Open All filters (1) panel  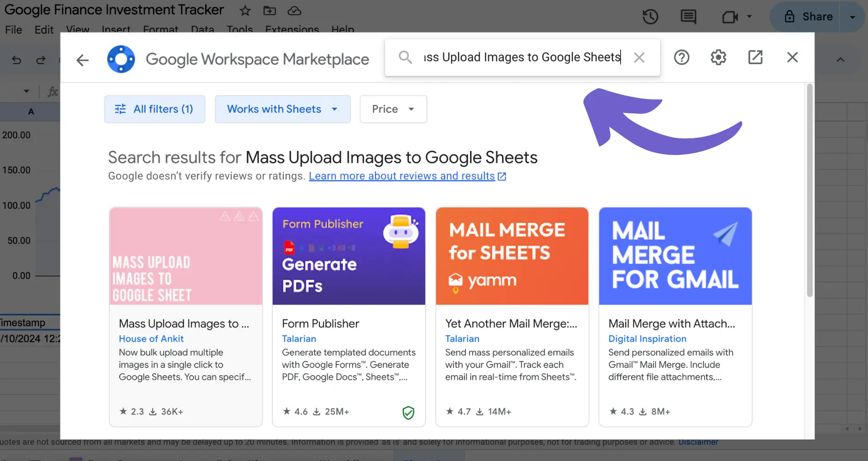coord(155,109)
